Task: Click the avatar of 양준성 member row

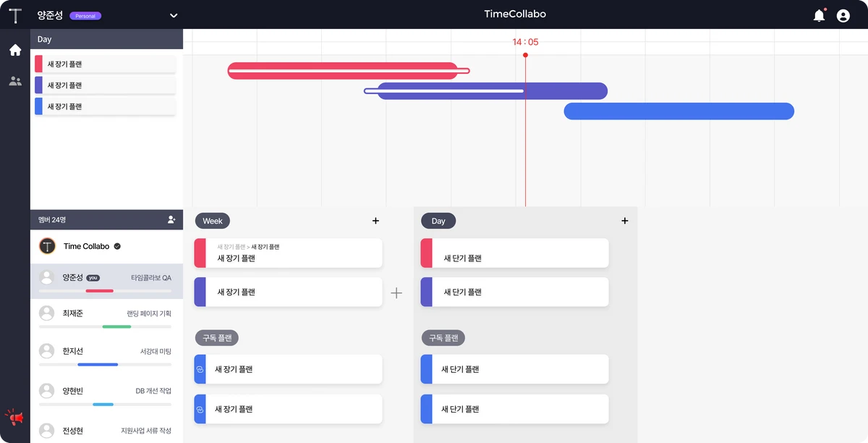Action: click(47, 277)
